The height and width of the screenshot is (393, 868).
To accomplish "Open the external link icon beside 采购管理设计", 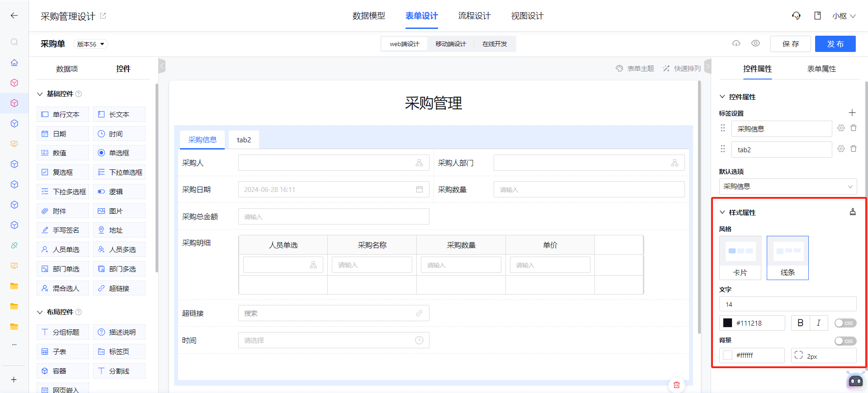I will (x=103, y=16).
